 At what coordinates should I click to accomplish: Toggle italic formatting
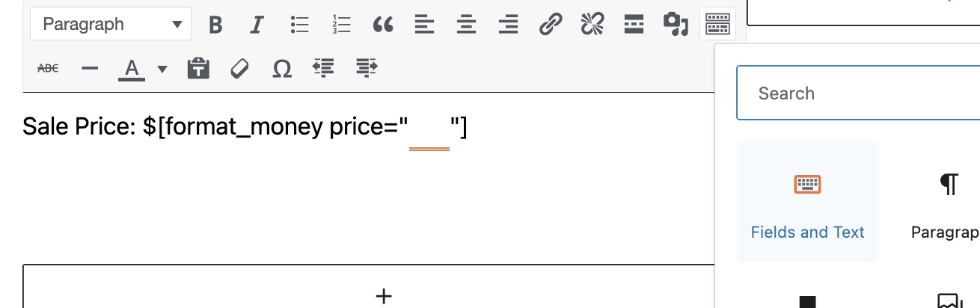[x=257, y=25]
